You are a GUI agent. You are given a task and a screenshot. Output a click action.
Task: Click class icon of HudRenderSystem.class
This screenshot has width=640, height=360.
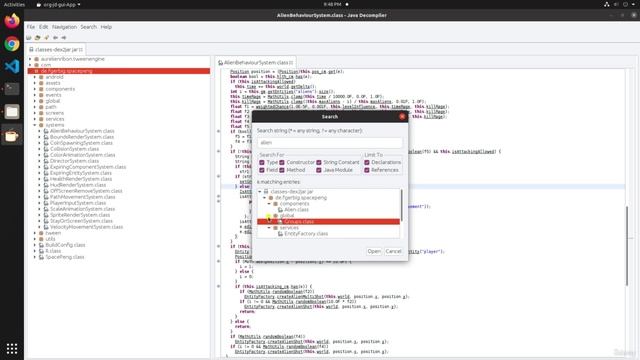point(46,185)
